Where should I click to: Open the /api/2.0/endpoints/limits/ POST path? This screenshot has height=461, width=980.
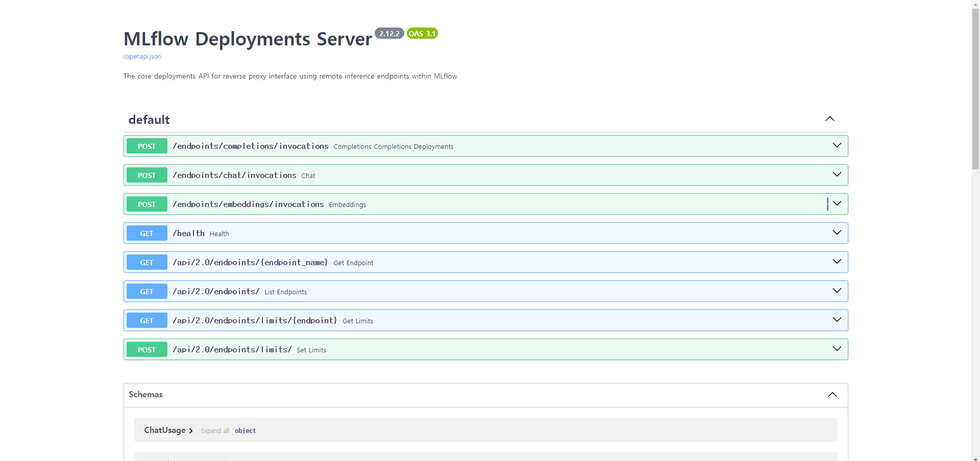232,349
